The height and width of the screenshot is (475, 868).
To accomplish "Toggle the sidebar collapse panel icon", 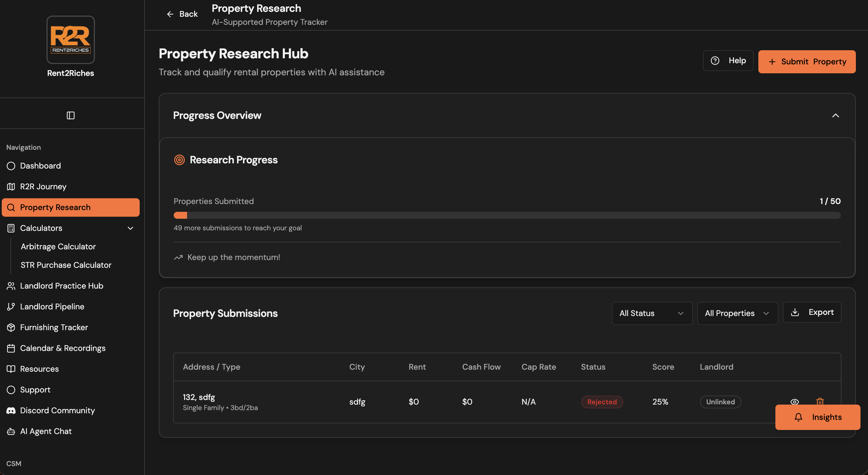I will [x=70, y=115].
